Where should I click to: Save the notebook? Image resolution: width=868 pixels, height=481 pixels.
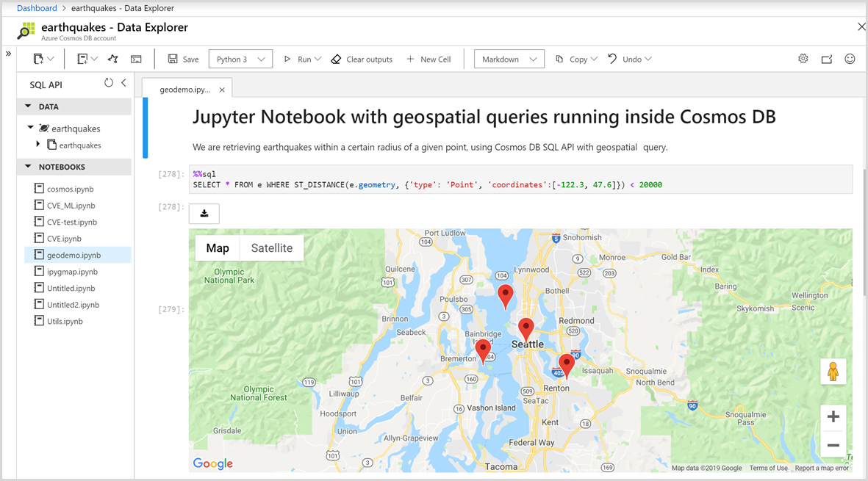point(183,59)
